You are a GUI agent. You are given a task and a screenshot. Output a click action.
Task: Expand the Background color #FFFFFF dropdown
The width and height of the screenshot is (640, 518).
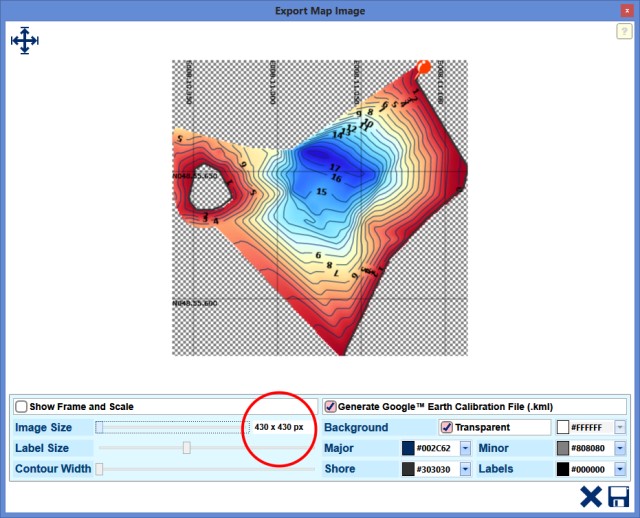coord(620,427)
